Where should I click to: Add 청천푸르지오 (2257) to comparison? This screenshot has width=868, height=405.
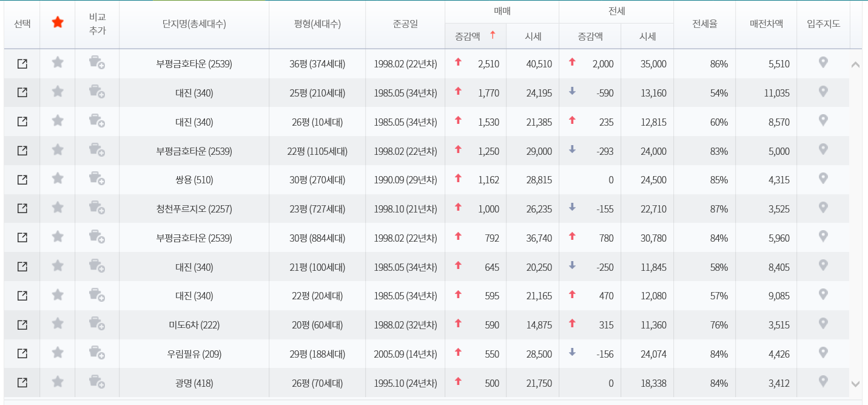coord(97,208)
